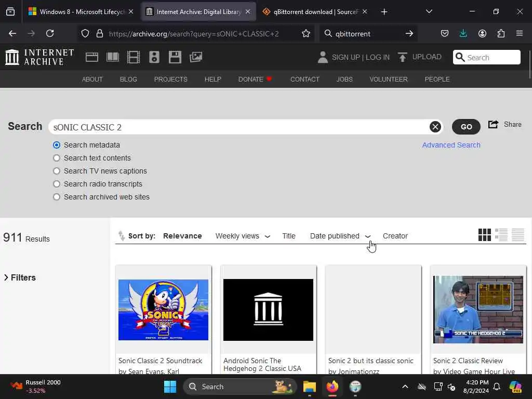Switch to the grid (tile) view
The height and width of the screenshot is (399, 532).
click(485, 235)
